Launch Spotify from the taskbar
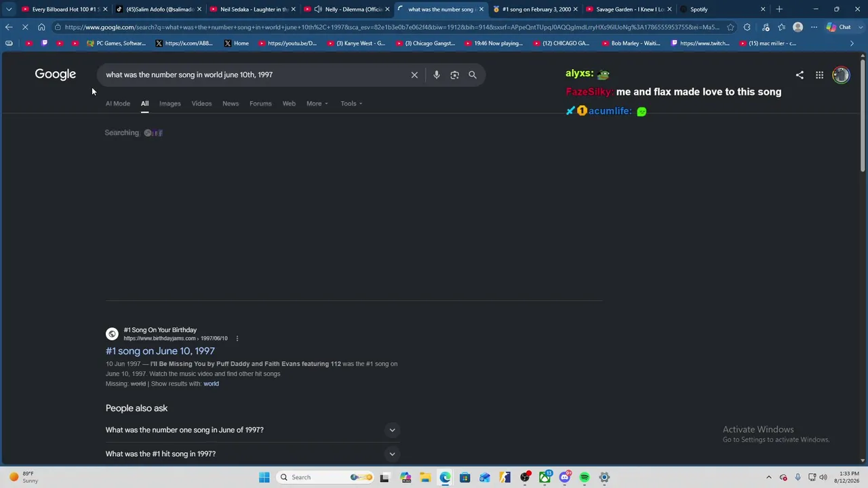Screen dimensions: 868x488 coord(585,477)
